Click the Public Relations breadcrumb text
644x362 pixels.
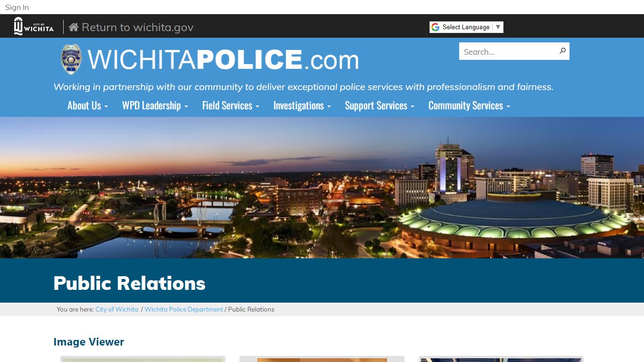(251, 310)
